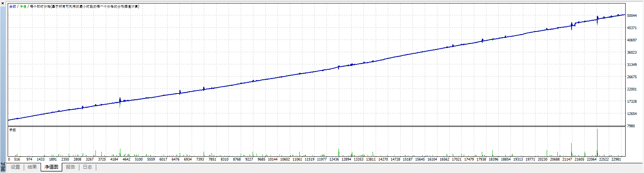Go to the 报告 tab
This screenshot has width=644, height=174.
(71, 167)
